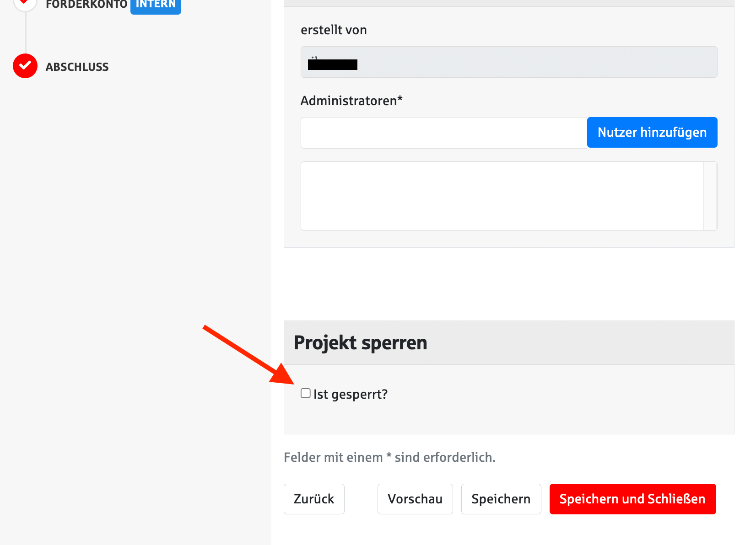Enable the 'Ist gesperrt?' checkbox
This screenshot has width=756, height=545.
[306, 393]
